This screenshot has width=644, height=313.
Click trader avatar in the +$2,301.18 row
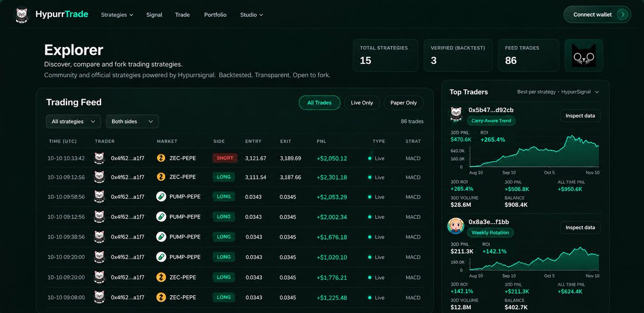(99, 177)
